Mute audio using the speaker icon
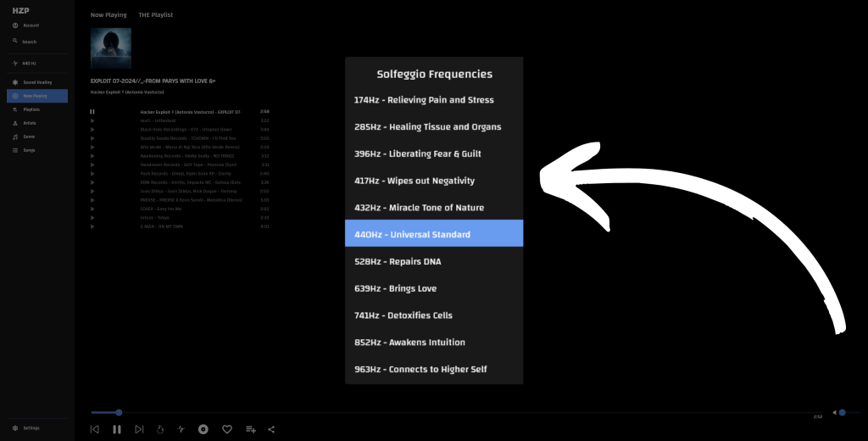 pos(833,412)
